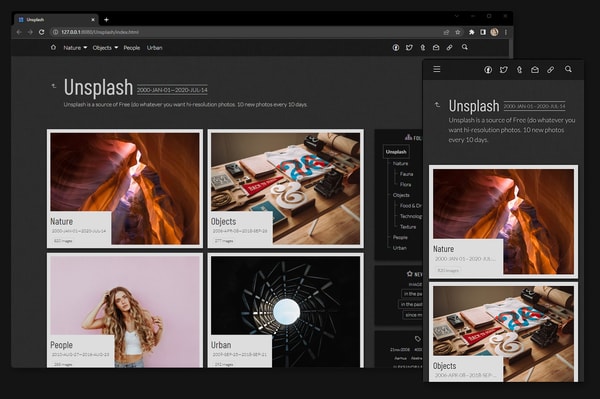This screenshot has height=399, width=600.
Task: Click the folders icon heading the tree panel
Action: pyautogui.click(x=408, y=137)
